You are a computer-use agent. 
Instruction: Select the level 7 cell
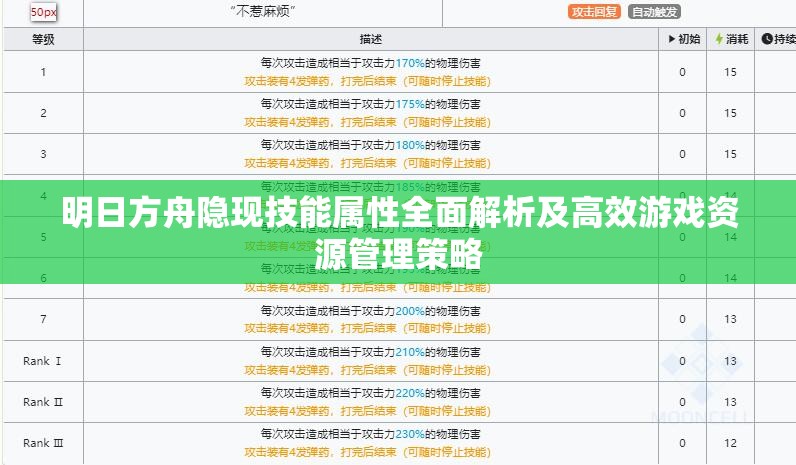[43, 319]
